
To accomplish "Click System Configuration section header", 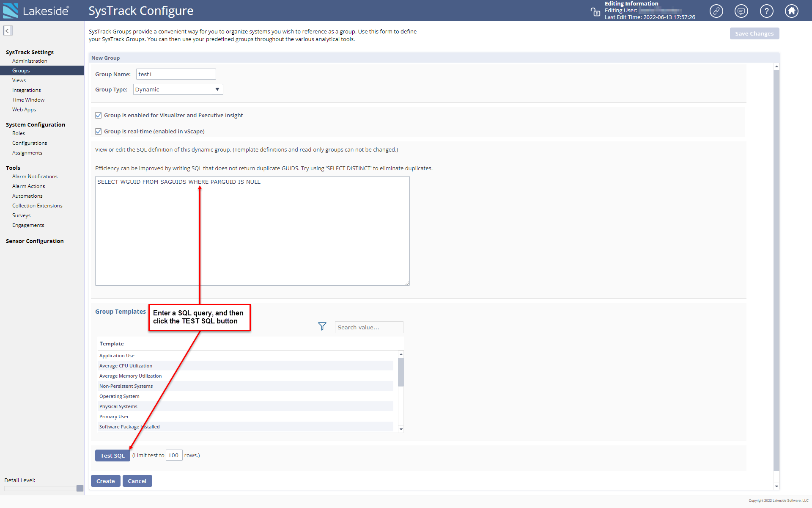I will point(36,124).
